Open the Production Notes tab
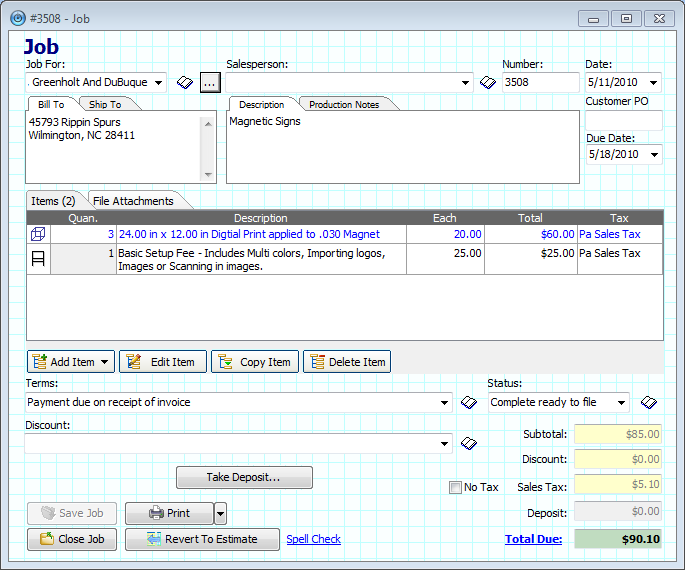 [343, 104]
